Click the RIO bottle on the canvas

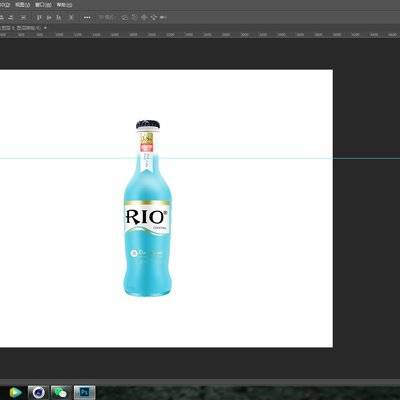coord(148,208)
